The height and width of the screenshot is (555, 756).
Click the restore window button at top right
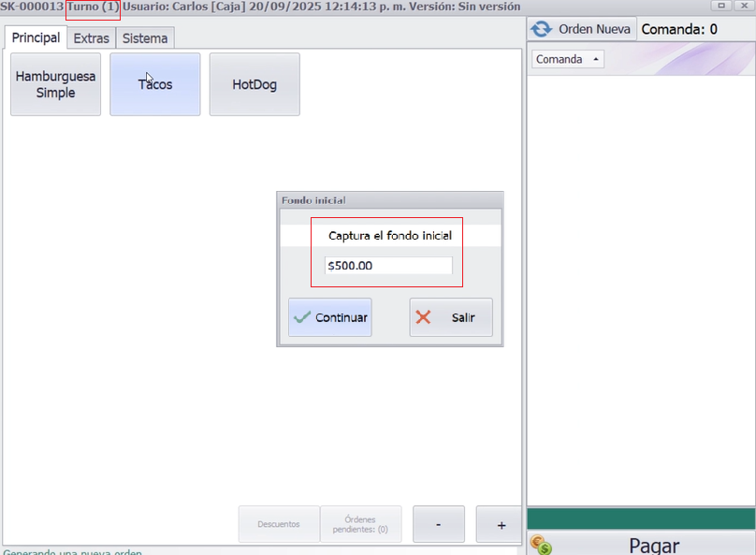[721, 6]
